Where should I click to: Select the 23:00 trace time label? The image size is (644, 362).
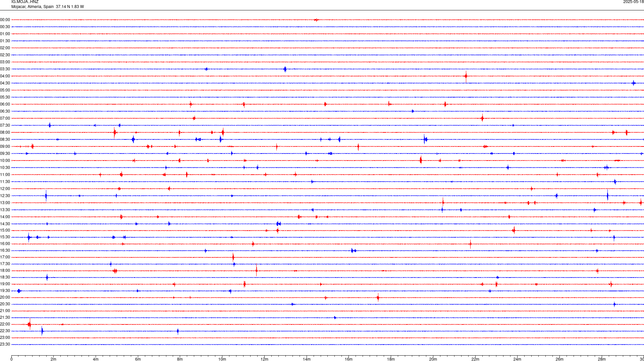5,338
